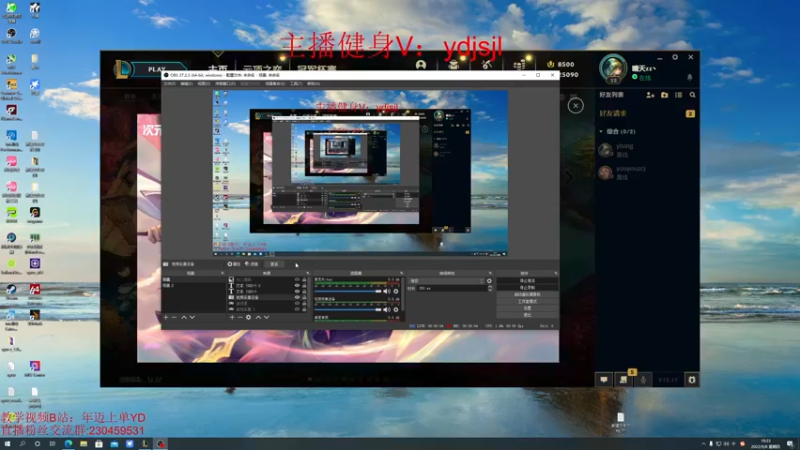This screenshot has width=800, height=450.
Task: Open League client profile icon in top nav
Action: point(421,65)
